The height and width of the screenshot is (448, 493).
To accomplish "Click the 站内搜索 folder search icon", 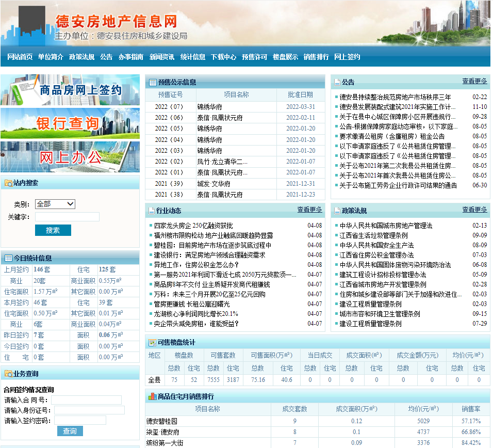I will tap(8, 183).
